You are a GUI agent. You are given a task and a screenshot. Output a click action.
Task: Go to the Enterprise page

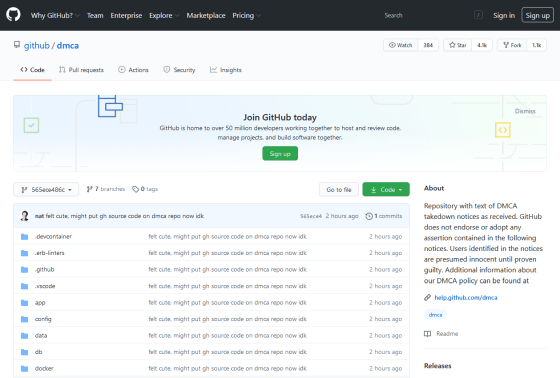[126, 15]
